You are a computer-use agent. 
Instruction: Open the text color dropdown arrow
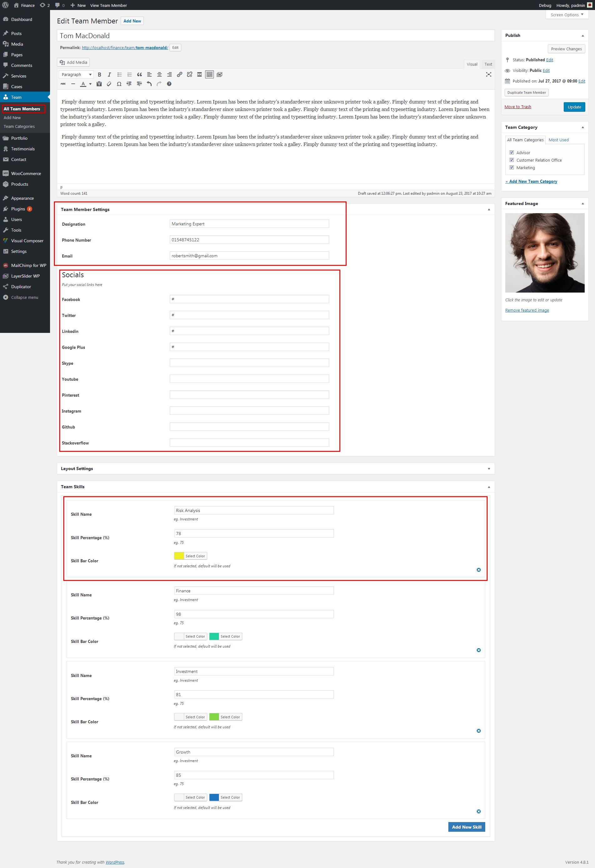tap(90, 84)
